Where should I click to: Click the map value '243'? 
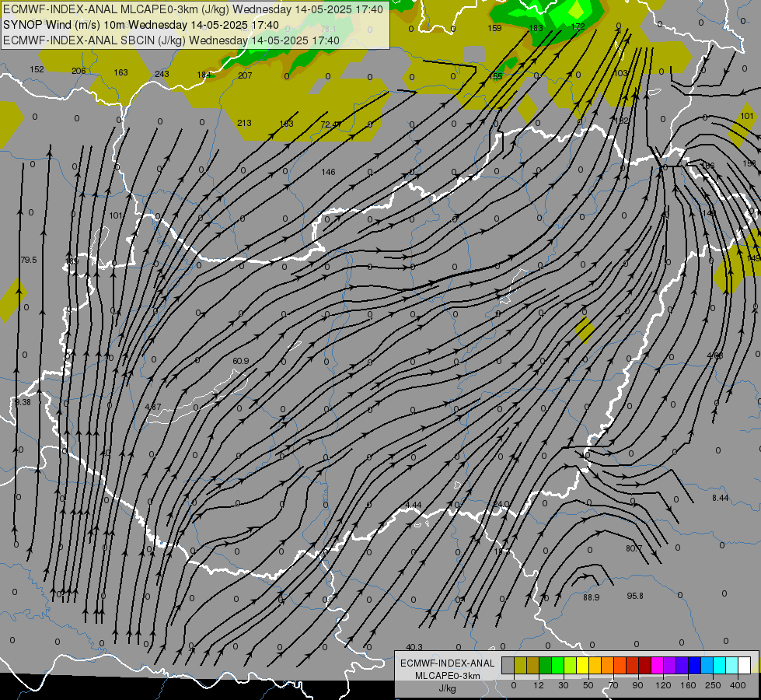(x=162, y=74)
